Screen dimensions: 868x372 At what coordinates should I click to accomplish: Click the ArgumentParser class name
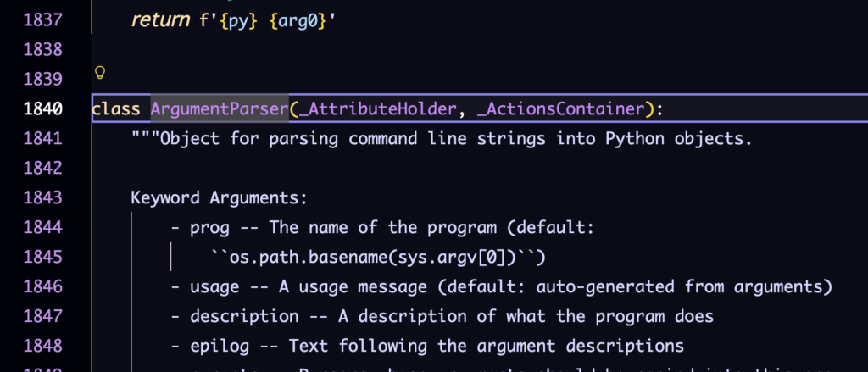point(220,108)
